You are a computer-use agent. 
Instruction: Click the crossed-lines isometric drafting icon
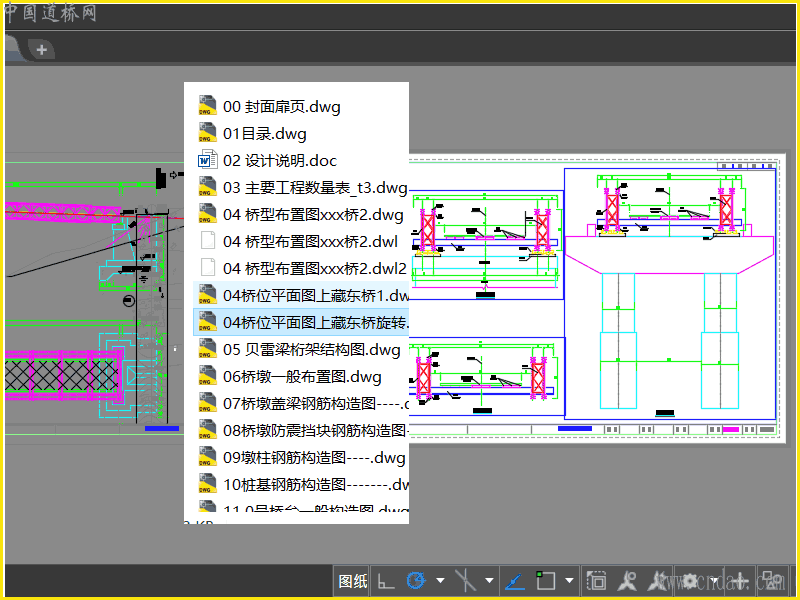tap(465, 580)
